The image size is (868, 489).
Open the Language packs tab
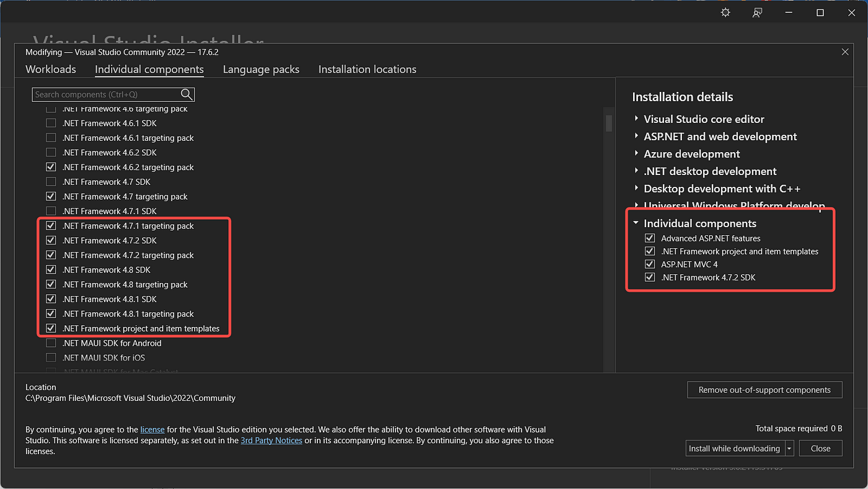(x=261, y=69)
